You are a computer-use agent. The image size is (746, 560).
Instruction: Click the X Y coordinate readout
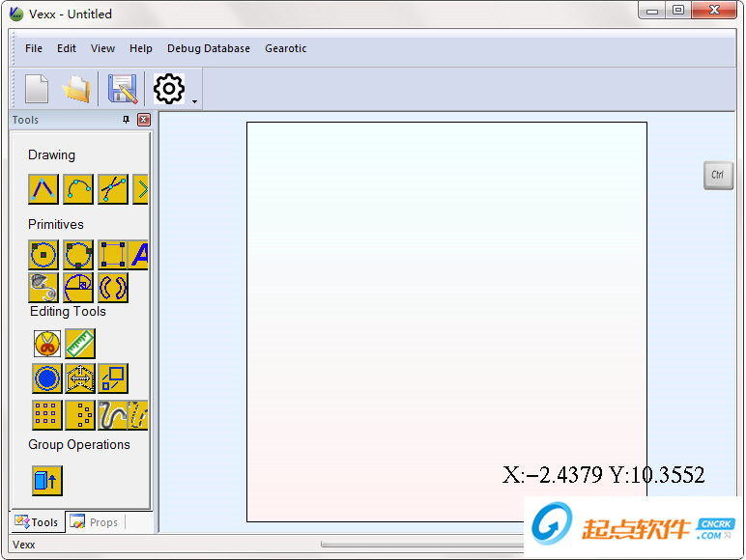coord(603,475)
